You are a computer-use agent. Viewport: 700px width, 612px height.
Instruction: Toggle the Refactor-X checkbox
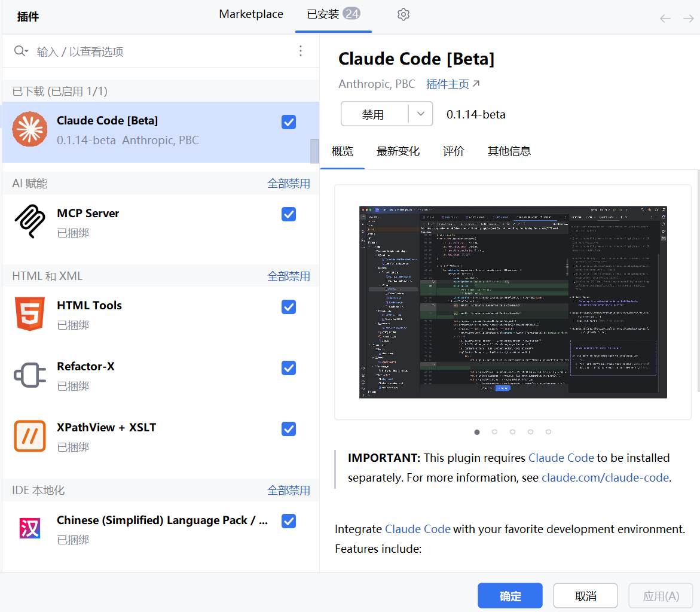click(289, 368)
